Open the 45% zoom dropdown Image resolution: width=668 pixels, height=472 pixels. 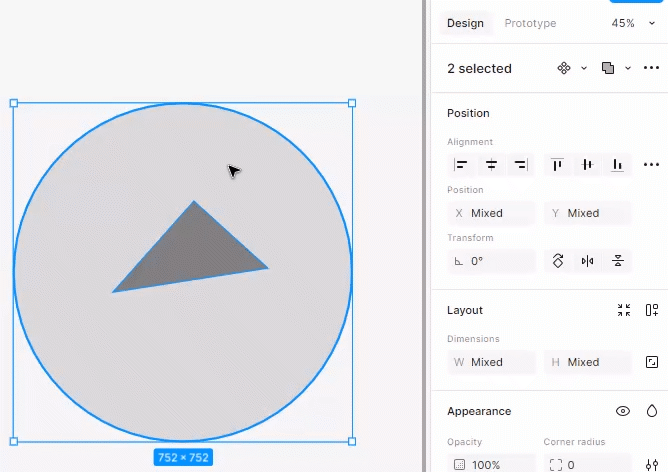[x=633, y=23]
